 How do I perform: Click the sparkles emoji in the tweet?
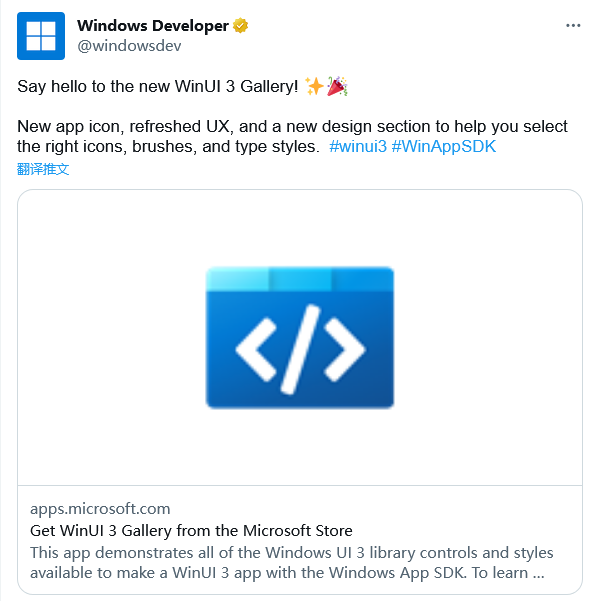coord(314,86)
